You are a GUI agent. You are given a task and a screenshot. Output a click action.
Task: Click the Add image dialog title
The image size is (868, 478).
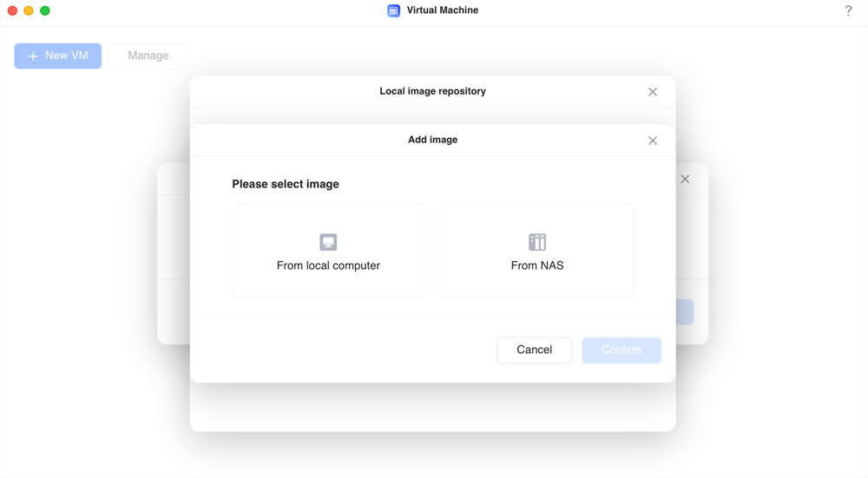433,140
